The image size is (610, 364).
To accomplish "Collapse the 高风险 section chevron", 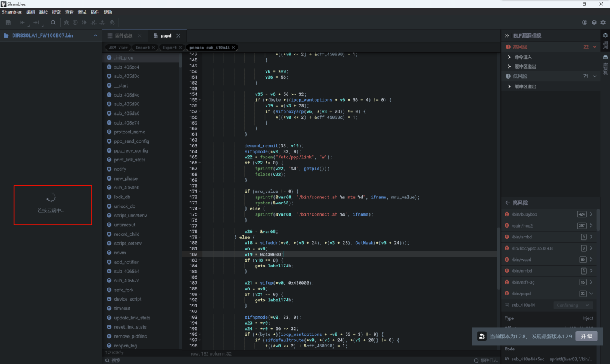I will 594,46.
